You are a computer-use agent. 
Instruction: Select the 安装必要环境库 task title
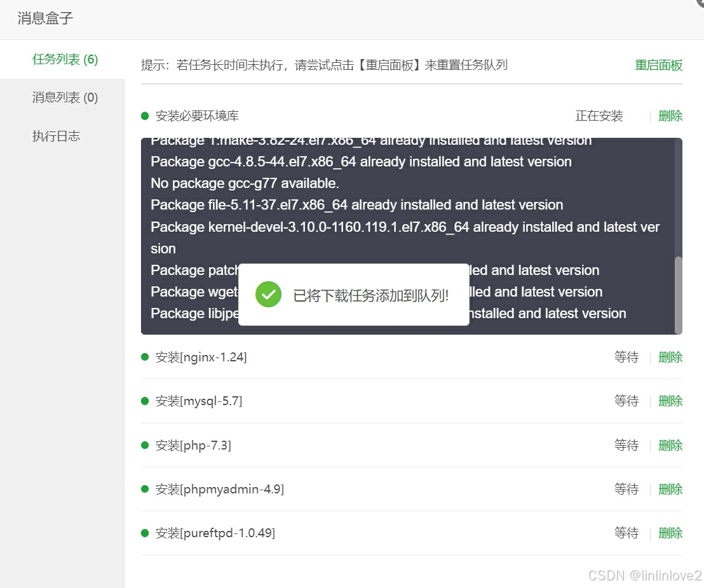(197, 116)
